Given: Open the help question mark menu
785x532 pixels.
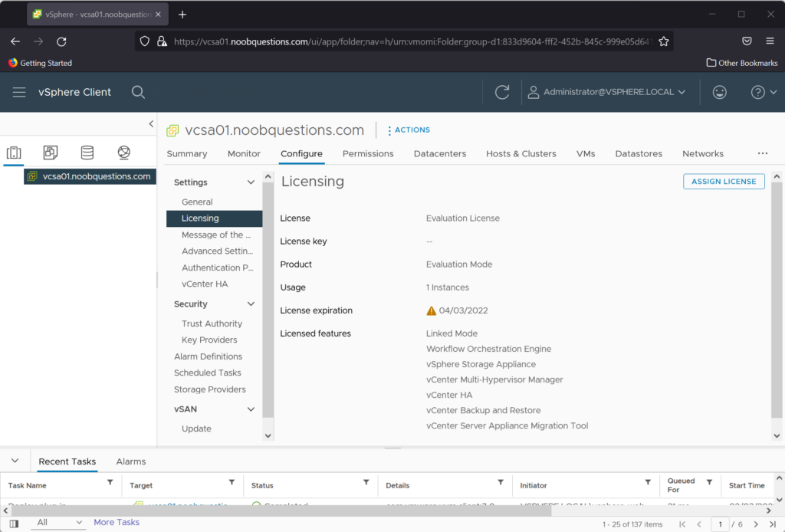Looking at the screenshot, I should (x=764, y=92).
